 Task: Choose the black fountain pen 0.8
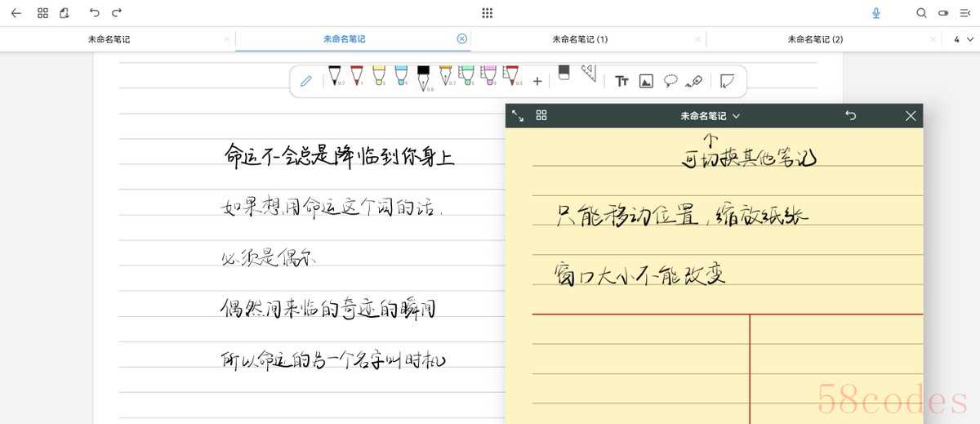click(423, 78)
